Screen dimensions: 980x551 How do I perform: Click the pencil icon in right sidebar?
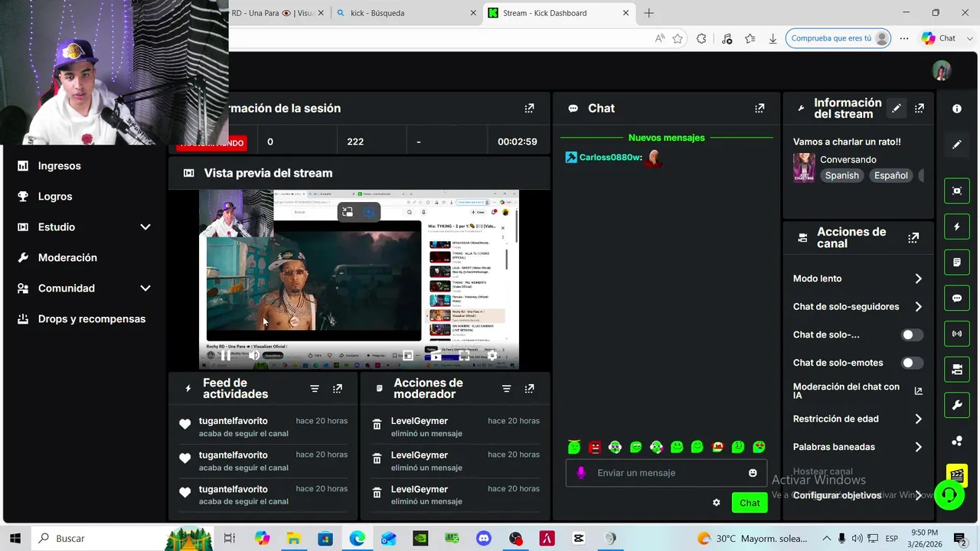(957, 144)
